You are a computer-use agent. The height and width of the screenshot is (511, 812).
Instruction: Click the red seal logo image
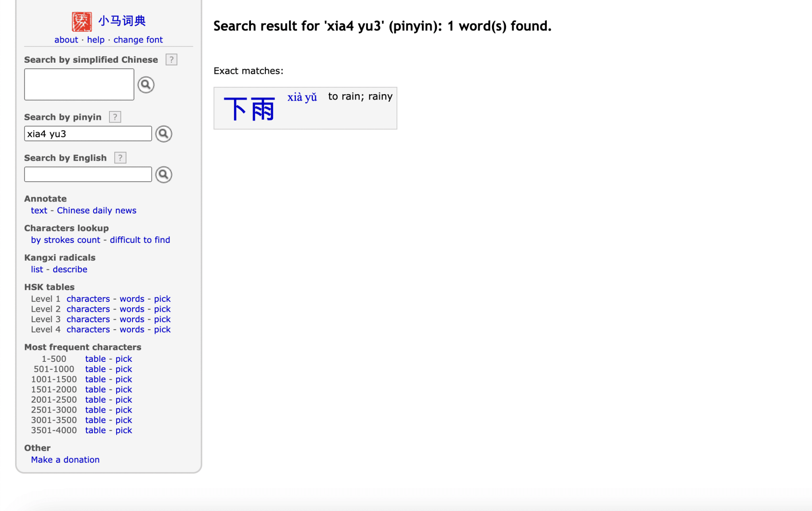(81, 21)
